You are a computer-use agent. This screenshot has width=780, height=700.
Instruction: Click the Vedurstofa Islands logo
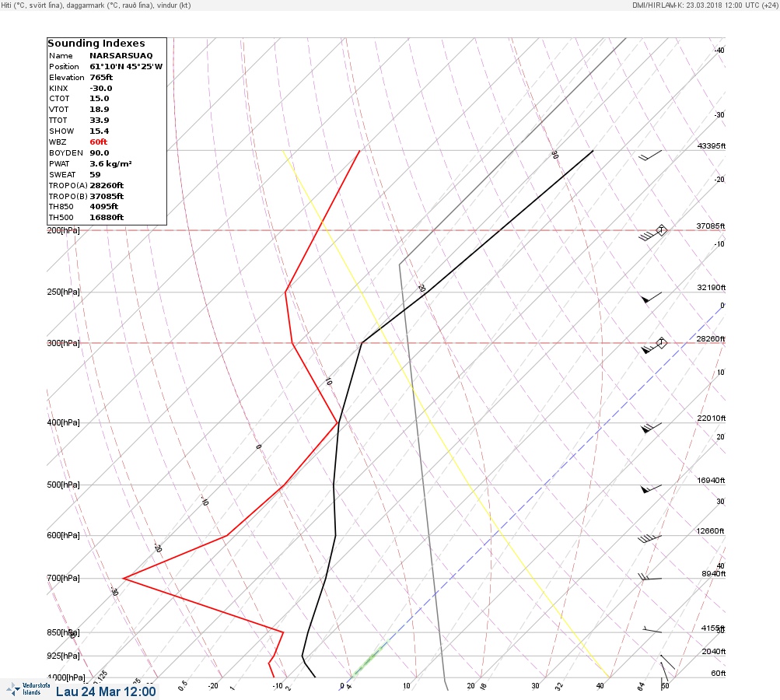(28, 689)
